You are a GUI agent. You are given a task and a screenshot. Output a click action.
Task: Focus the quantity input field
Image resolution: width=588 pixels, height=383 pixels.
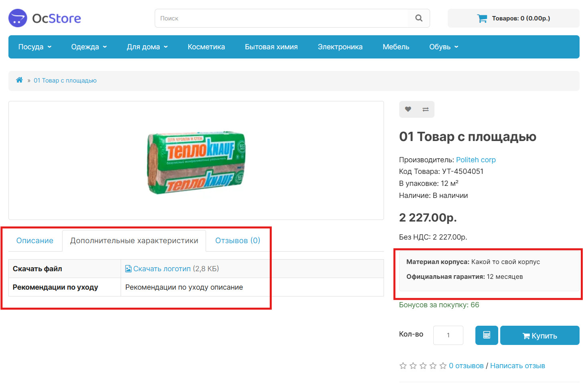[448, 335]
